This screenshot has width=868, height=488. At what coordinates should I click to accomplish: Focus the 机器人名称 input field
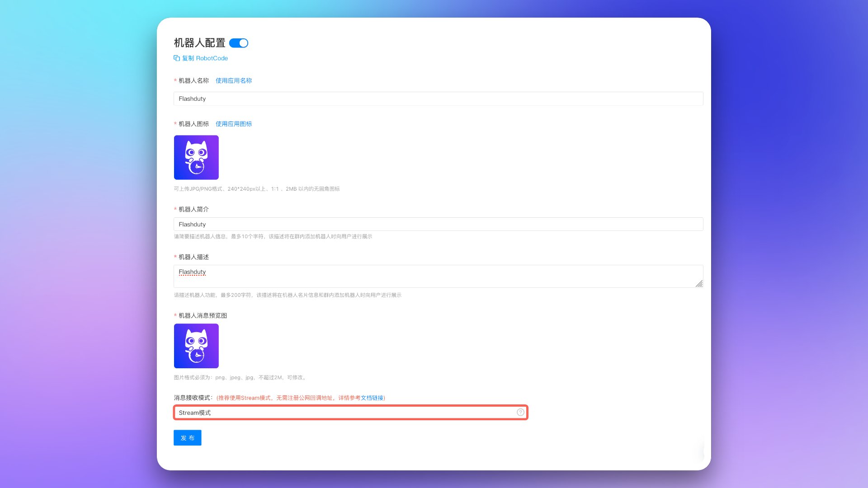(438, 99)
